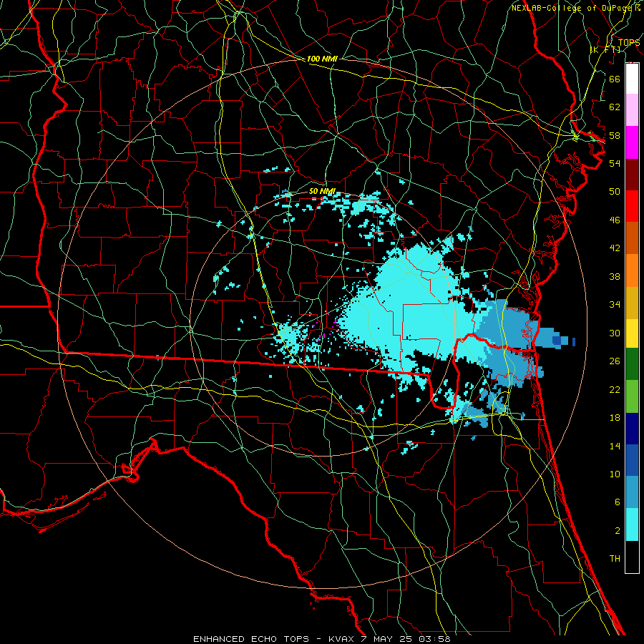This screenshot has width=644, height=644.
Task: Click the legend value "6"
Action: (617, 503)
